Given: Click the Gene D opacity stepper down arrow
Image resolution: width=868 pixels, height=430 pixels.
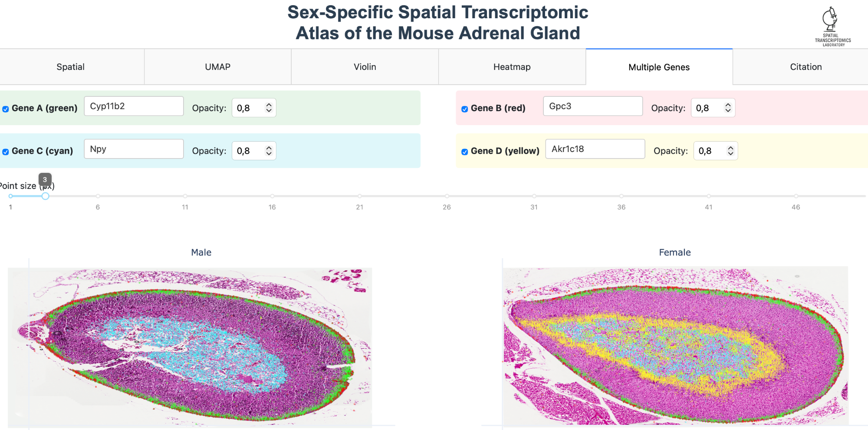Looking at the screenshot, I should tap(731, 153).
